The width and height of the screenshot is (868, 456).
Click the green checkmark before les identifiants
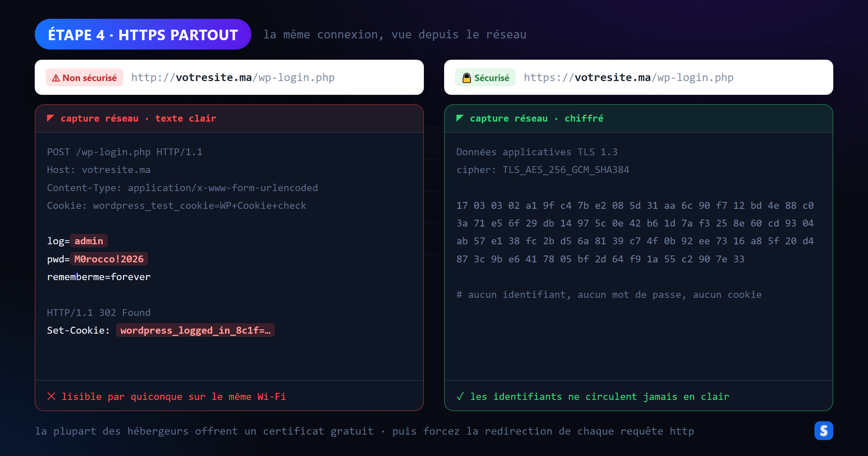460,396
